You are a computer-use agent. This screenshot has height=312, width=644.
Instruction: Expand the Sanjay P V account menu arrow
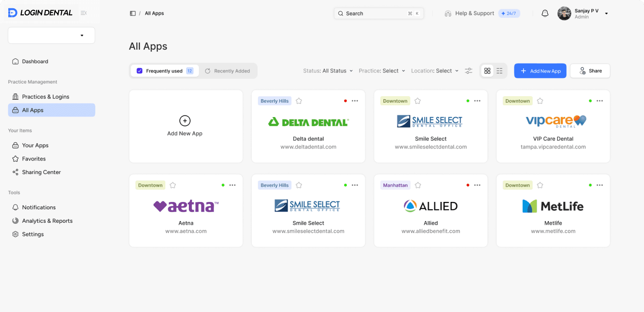point(607,13)
